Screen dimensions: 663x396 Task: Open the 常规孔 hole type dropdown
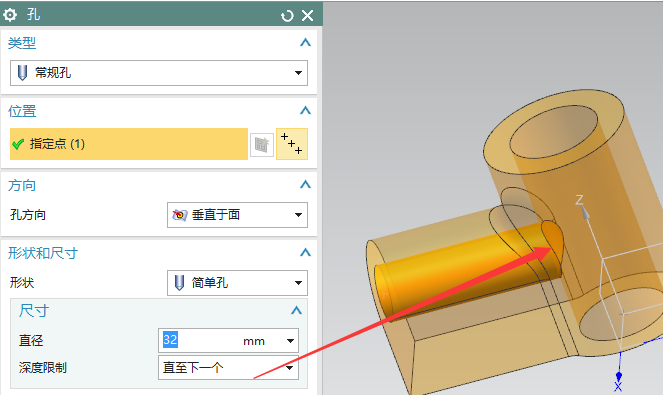(159, 73)
